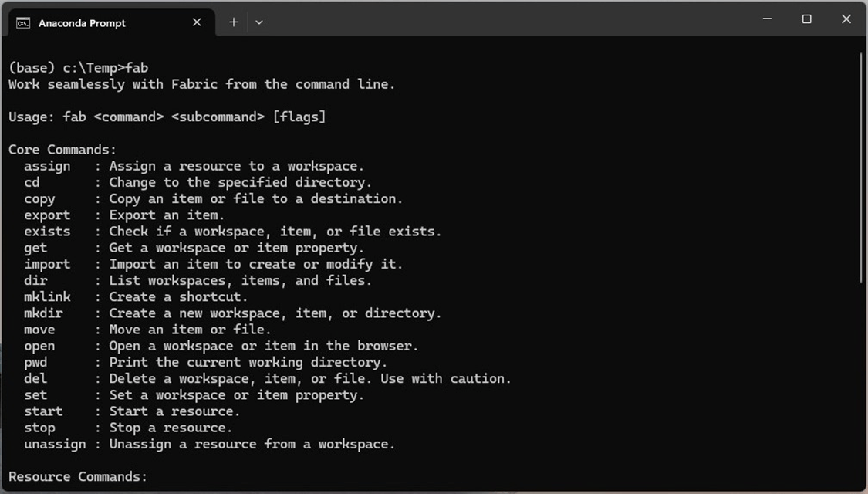Maximize the terminal window
The image size is (868, 494).
pos(807,19)
